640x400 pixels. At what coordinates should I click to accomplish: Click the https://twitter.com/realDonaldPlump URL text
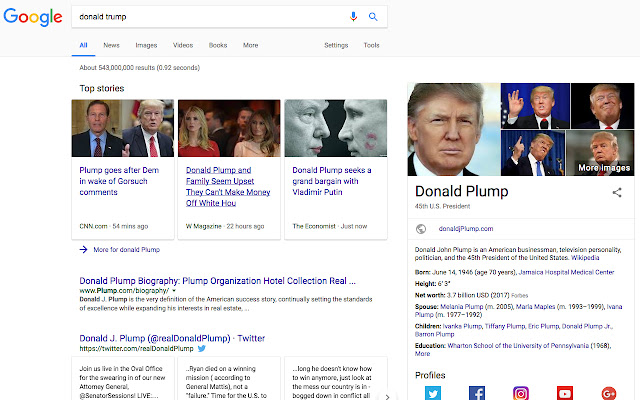pyautogui.click(x=136, y=349)
